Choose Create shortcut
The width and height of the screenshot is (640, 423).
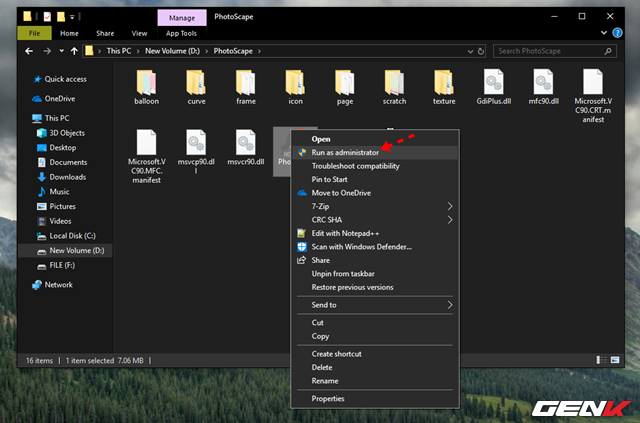tap(375, 354)
